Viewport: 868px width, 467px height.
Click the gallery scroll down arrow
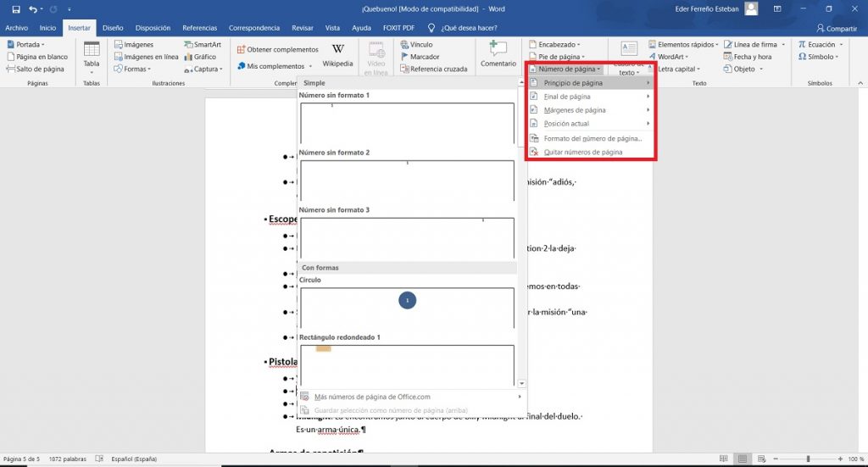[x=521, y=383]
